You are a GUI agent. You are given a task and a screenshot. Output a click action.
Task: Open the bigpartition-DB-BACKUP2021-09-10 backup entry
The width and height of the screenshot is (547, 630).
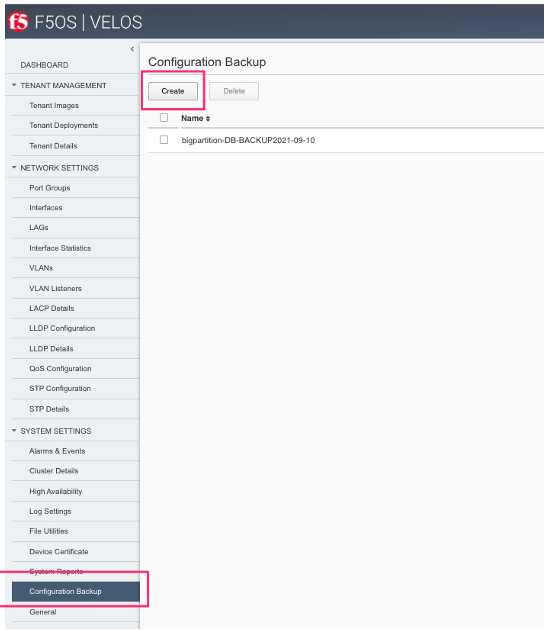(x=248, y=140)
